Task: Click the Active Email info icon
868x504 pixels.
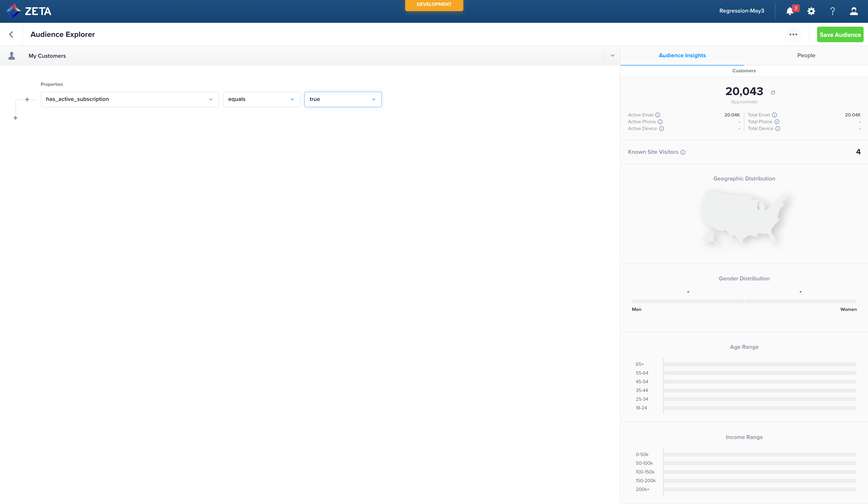Action: [x=658, y=115]
